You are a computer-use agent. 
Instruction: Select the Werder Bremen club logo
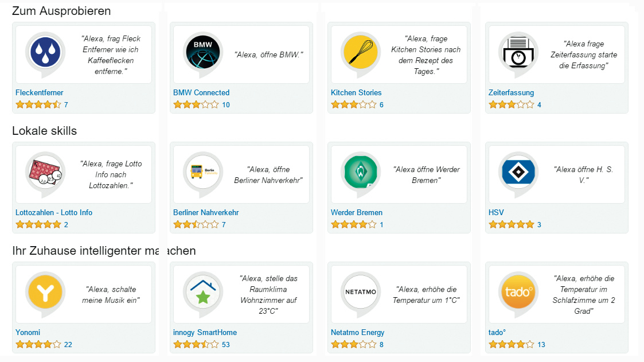(x=360, y=172)
